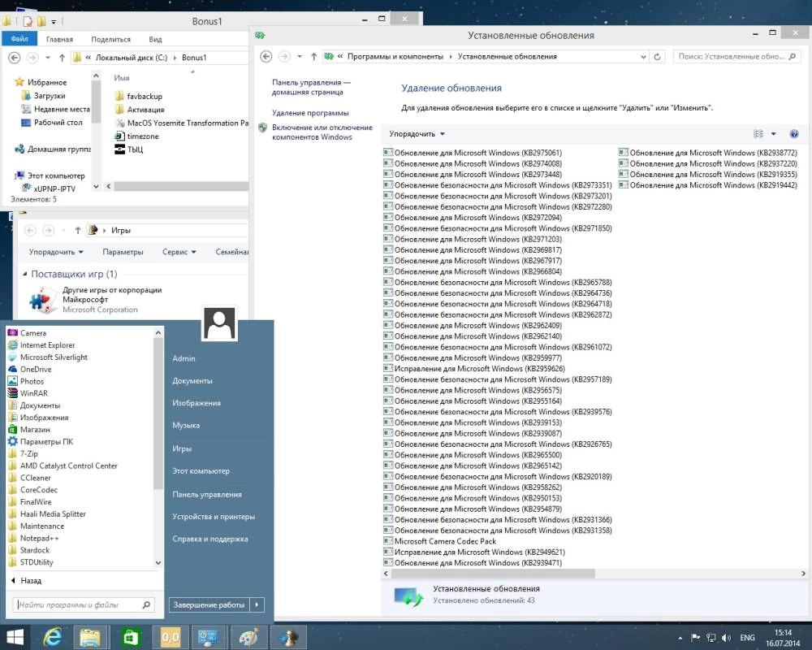Viewport: 812px width, 650px height.
Task: Click user account picture in Start menu
Action: [219, 323]
